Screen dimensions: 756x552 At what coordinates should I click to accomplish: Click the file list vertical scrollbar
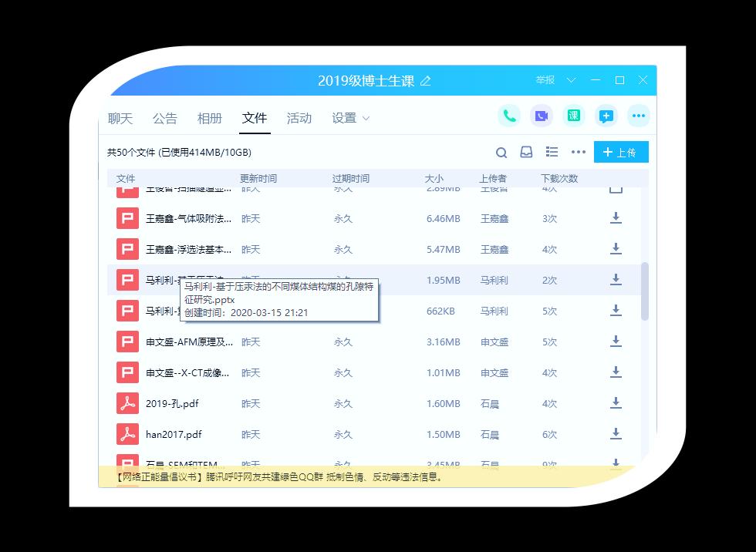[x=645, y=291]
